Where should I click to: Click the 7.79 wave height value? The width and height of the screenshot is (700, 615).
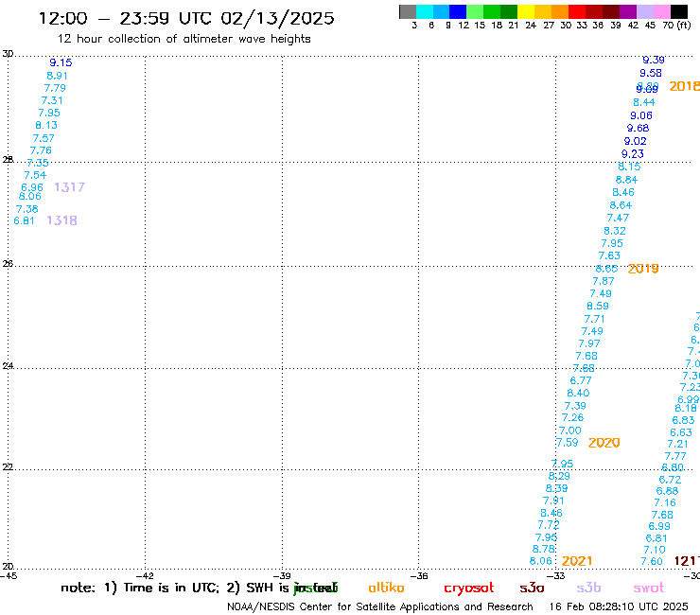point(55,88)
